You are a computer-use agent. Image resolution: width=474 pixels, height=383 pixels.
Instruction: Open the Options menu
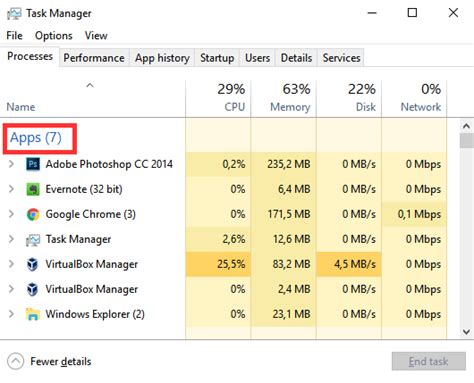54,36
